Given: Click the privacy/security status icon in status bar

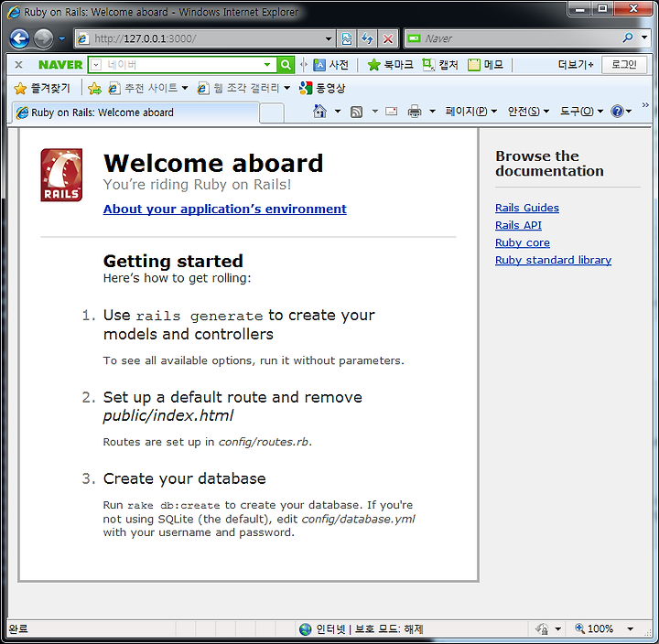Looking at the screenshot, I should 542,628.
